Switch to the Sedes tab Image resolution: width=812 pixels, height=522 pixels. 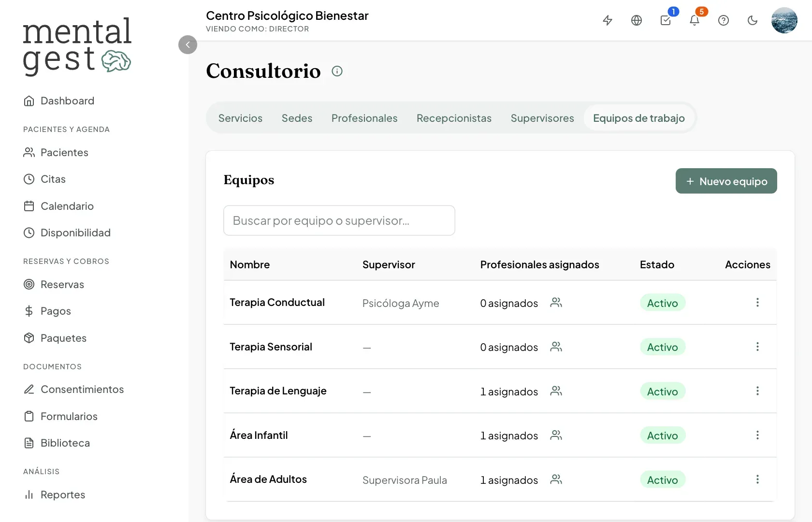[x=297, y=118]
